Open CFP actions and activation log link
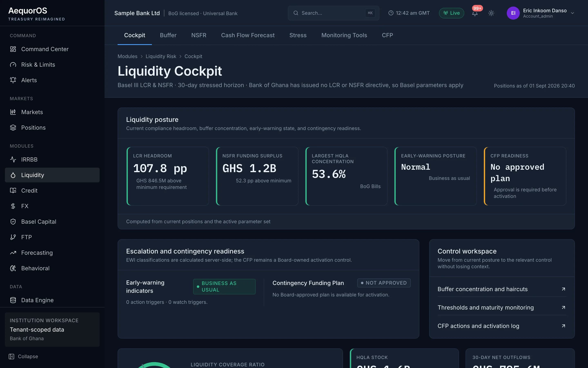588x368 pixels. [x=502, y=326]
